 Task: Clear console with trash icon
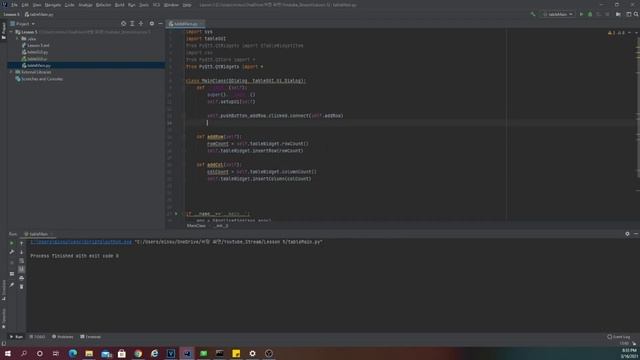click(x=22, y=287)
